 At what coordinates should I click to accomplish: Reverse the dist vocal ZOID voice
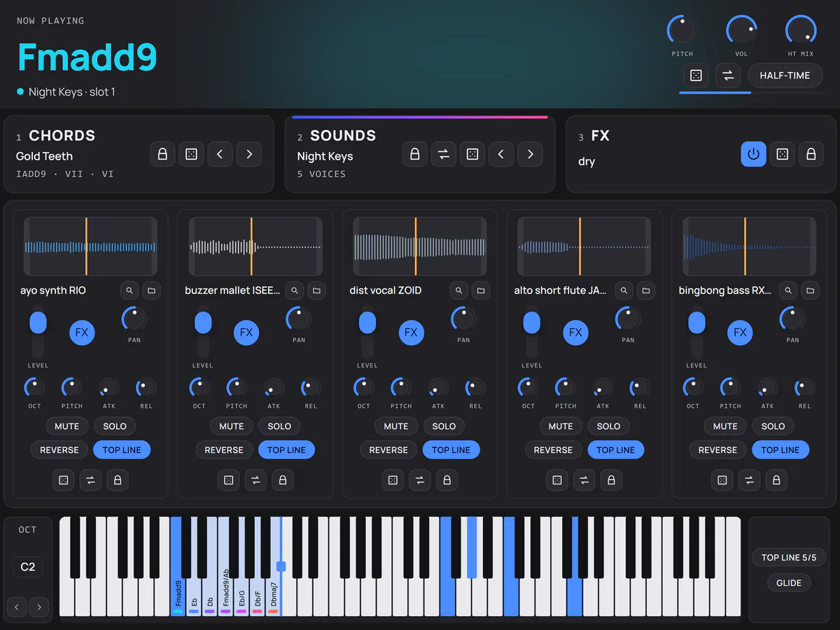(x=388, y=450)
